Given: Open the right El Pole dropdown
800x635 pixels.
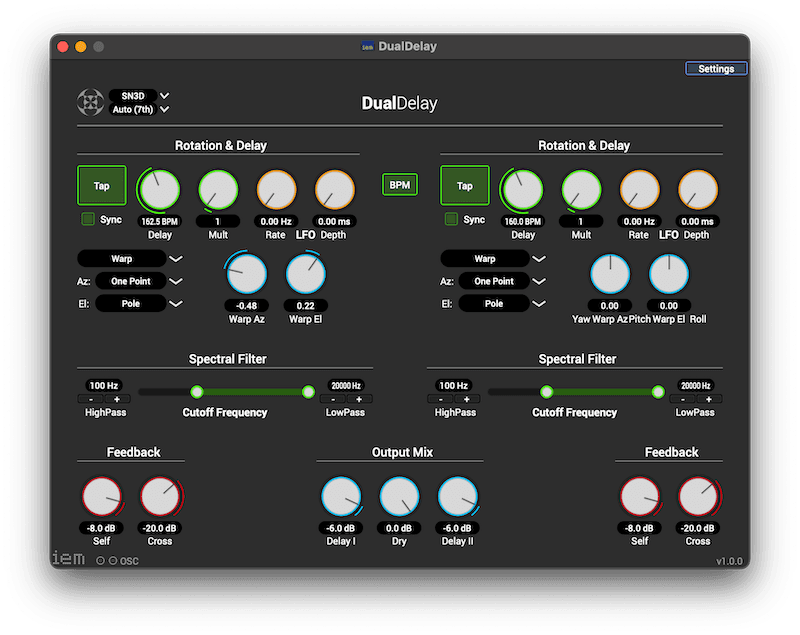Looking at the screenshot, I should [503, 303].
